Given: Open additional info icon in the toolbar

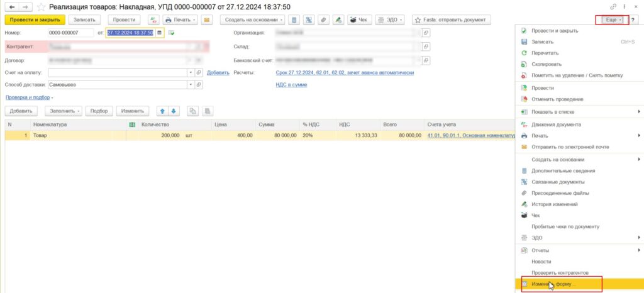Looking at the screenshot, I should 294,19.
